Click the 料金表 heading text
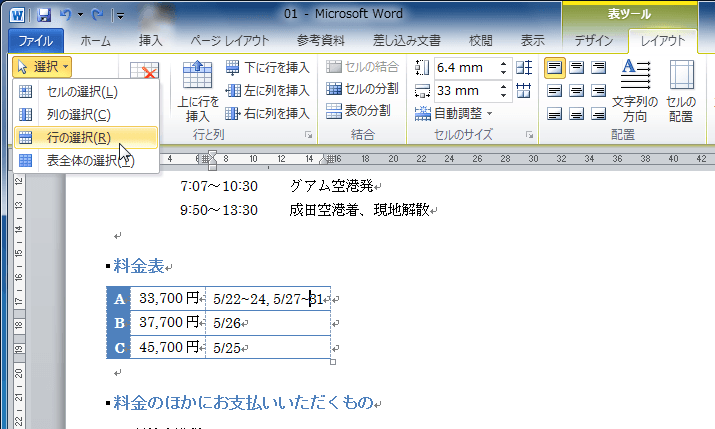715x429 pixels. tap(139, 266)
